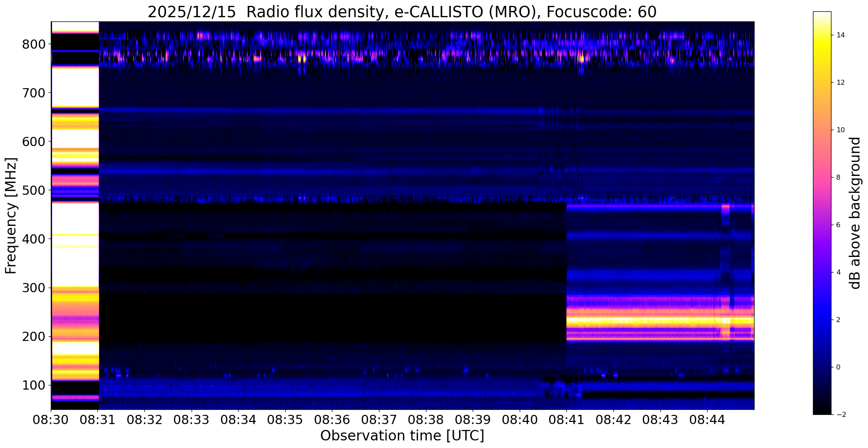The image size is (868, 448).
Task: Click the bright spot near 770 MHz at 08:35
Action: 302,59
